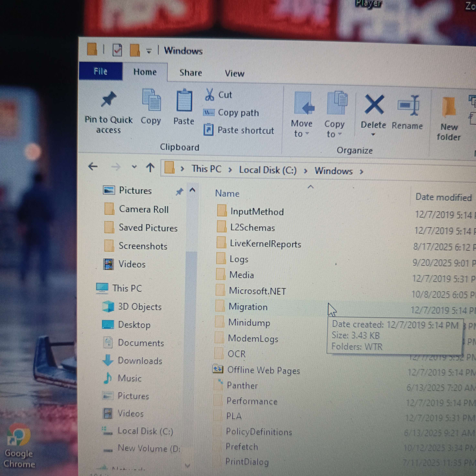Open the Copy to dropdown
This screenshot has width=476, height=476.
click(334, 129)
